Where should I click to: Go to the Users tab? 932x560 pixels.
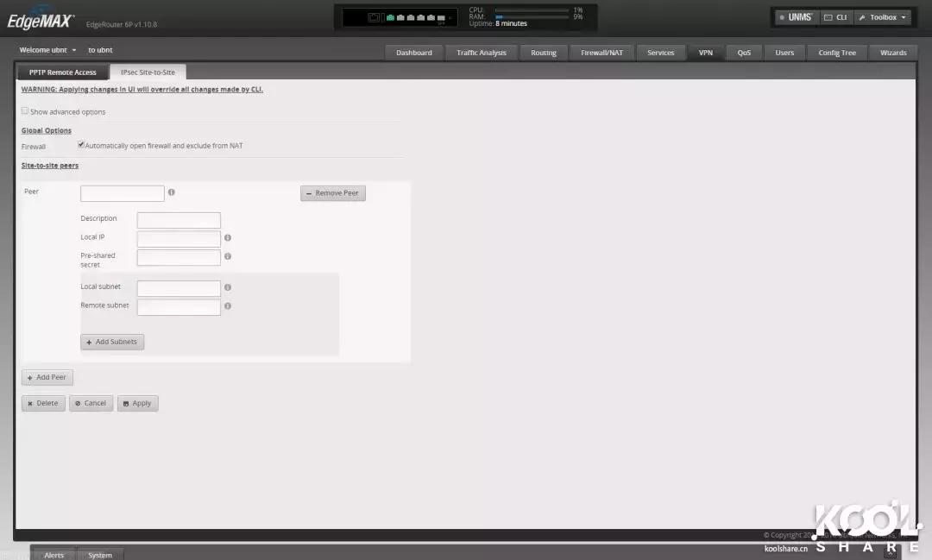pos(784,53)
